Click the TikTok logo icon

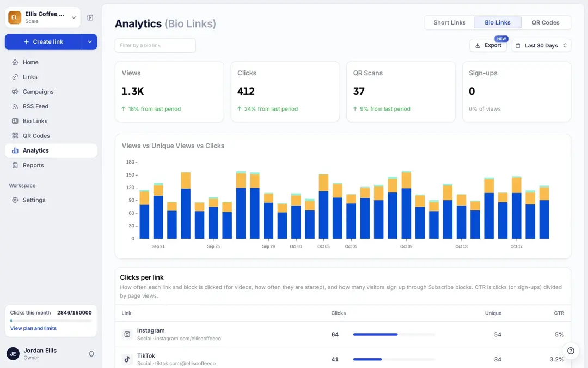[127, 359]
